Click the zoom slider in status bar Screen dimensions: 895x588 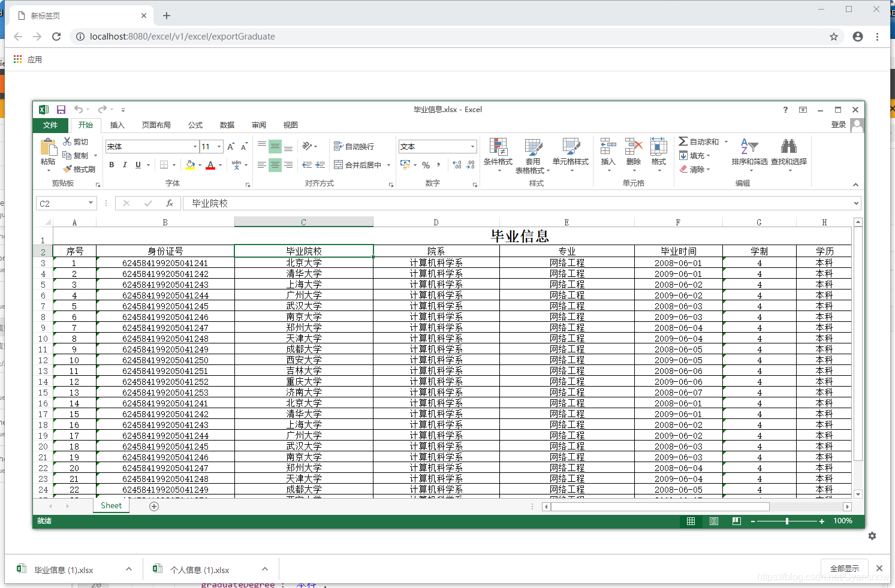787,521
